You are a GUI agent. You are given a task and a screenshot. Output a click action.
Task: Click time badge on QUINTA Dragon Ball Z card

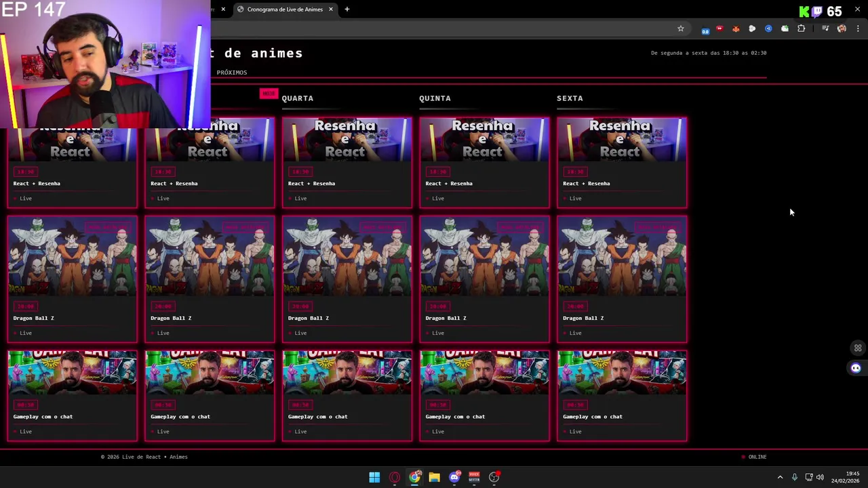[437, 306]
